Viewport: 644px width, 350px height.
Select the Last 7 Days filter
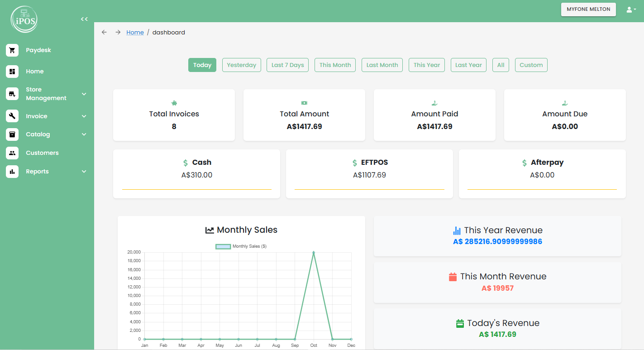(287, 65)
